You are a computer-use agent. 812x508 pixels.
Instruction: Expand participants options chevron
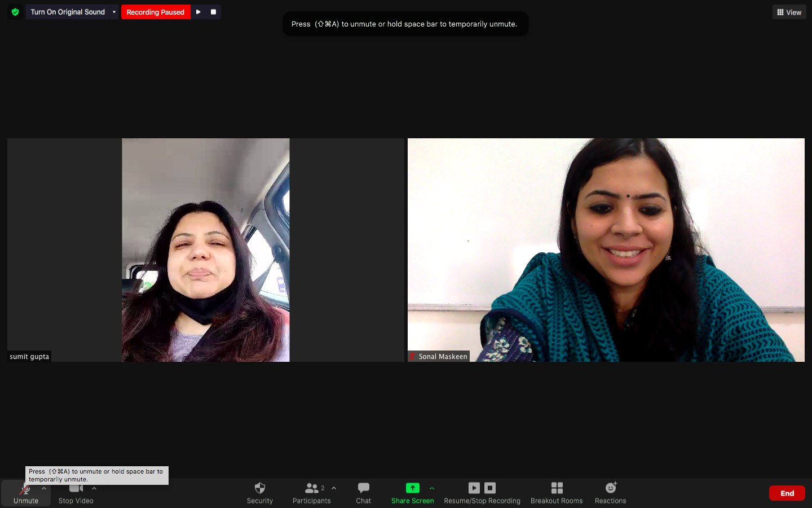coord(334,488)
